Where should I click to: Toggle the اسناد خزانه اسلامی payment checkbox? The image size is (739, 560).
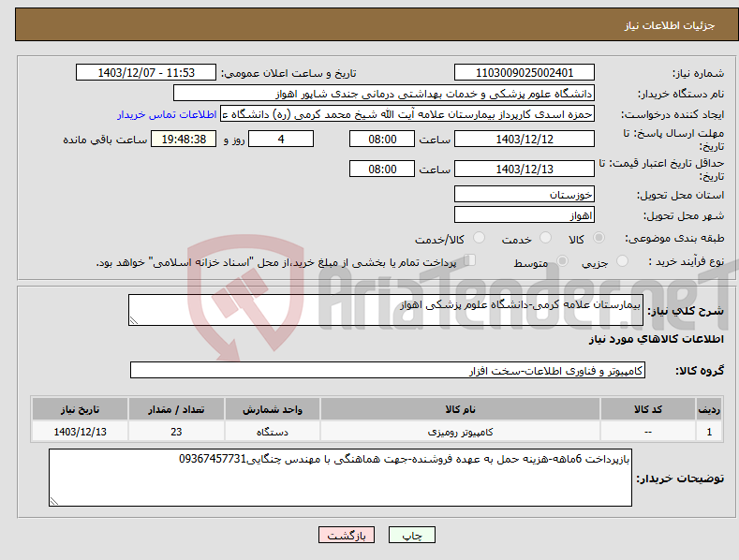470,260
